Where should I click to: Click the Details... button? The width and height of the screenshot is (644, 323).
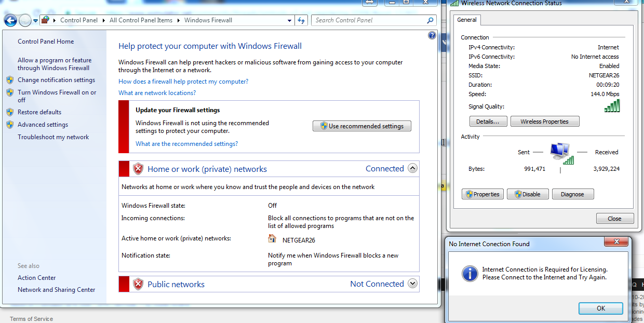click(488, 122)
